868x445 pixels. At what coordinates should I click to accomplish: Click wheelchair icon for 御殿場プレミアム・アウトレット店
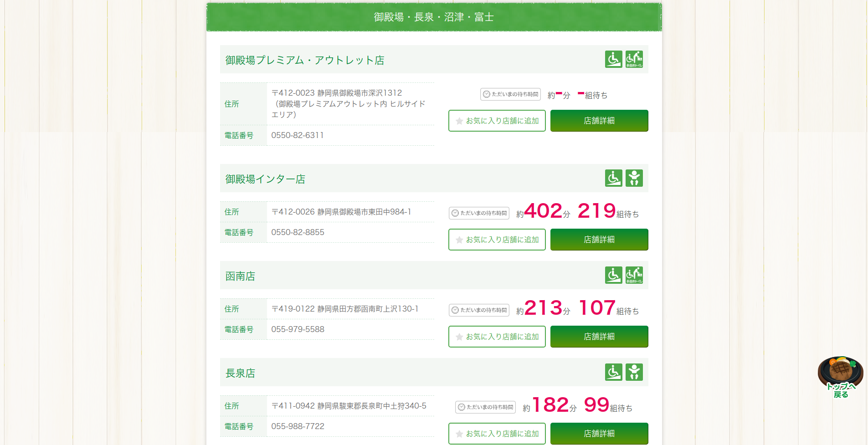[x=613, y=59]
